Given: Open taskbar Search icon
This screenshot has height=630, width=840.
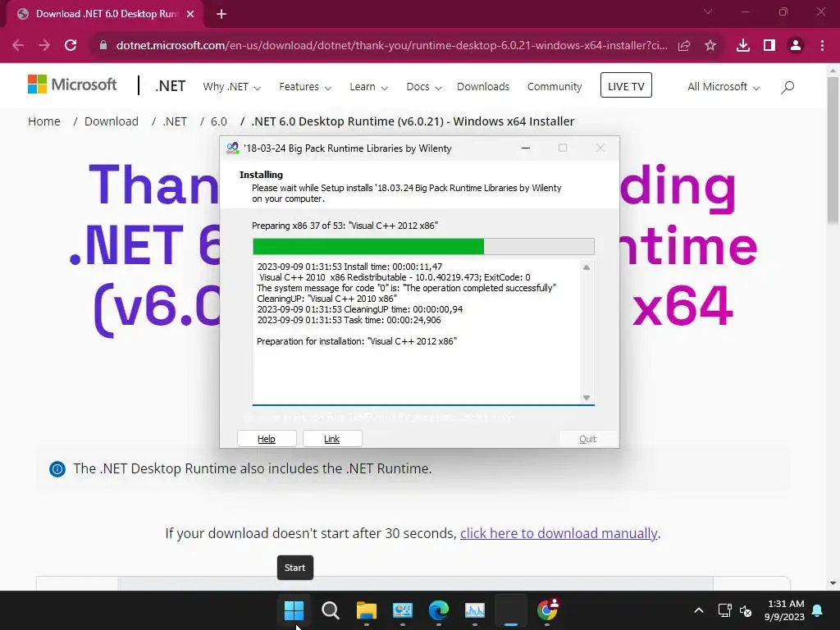Looking at the screenshot, I should 330,610.
